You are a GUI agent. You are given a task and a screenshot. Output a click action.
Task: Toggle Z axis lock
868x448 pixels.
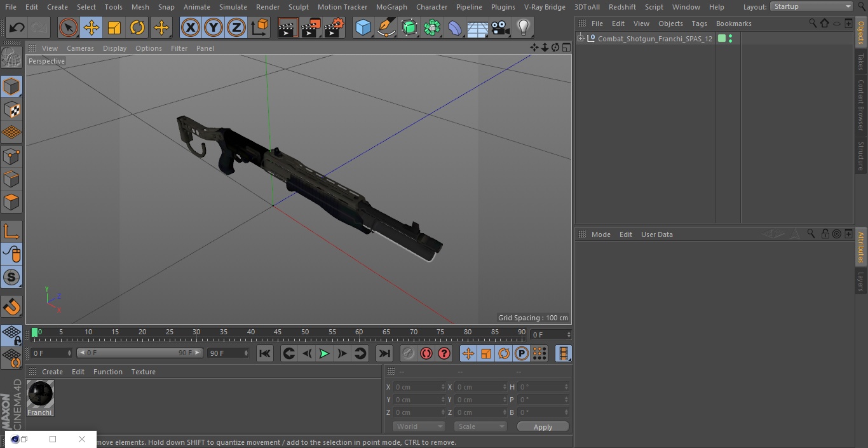coord(236,28)
